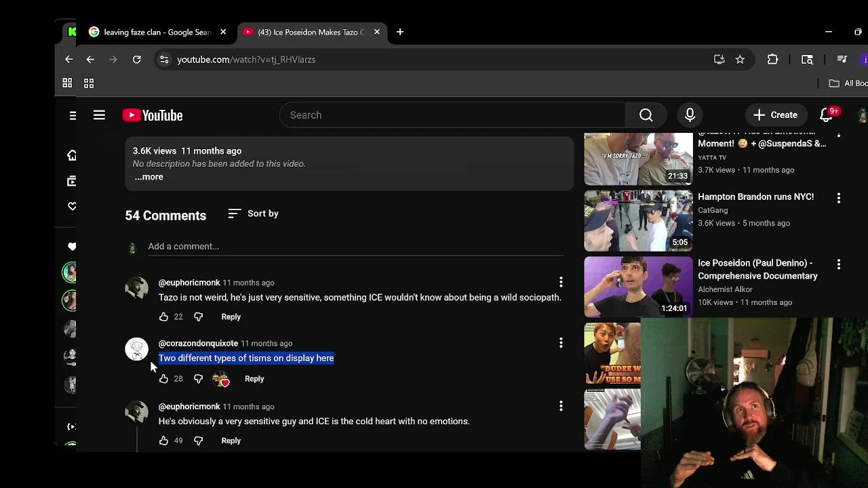Click the address bar URL
Image resolution: width=868 pixels, height=488 pixels.
[246, 60]
